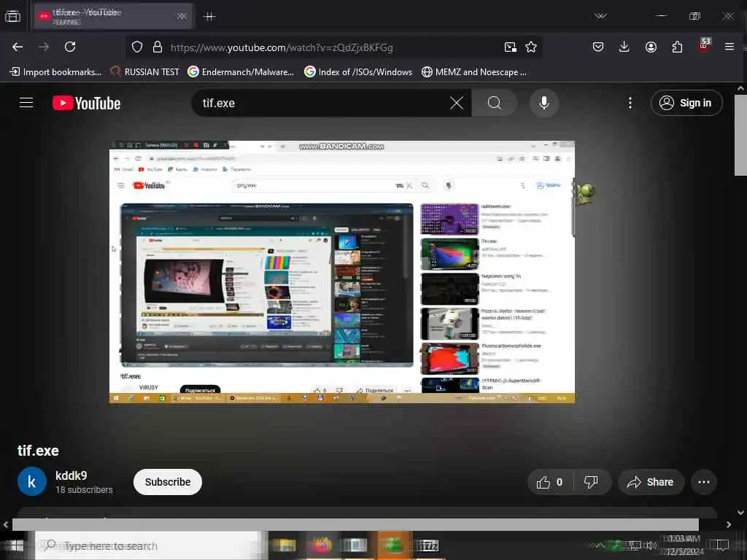Share the tif.exe video
The image size is (747, 560).
pyautogui.click(x=651, y=482)
